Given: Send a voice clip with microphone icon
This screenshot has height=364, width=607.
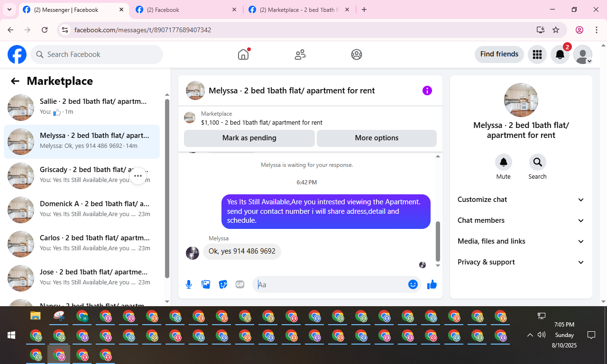Looking at the screenshot, I should (x=189, y=284).
